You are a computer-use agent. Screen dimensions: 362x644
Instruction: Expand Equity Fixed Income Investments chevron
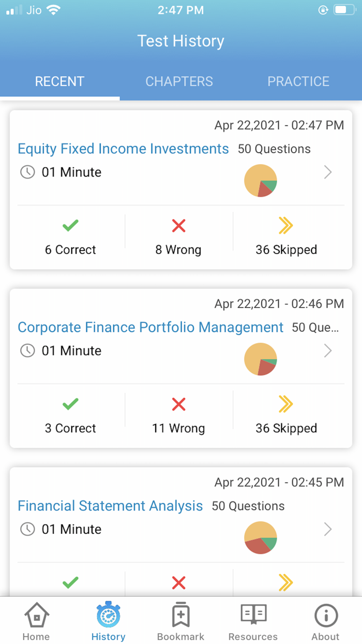327,172
